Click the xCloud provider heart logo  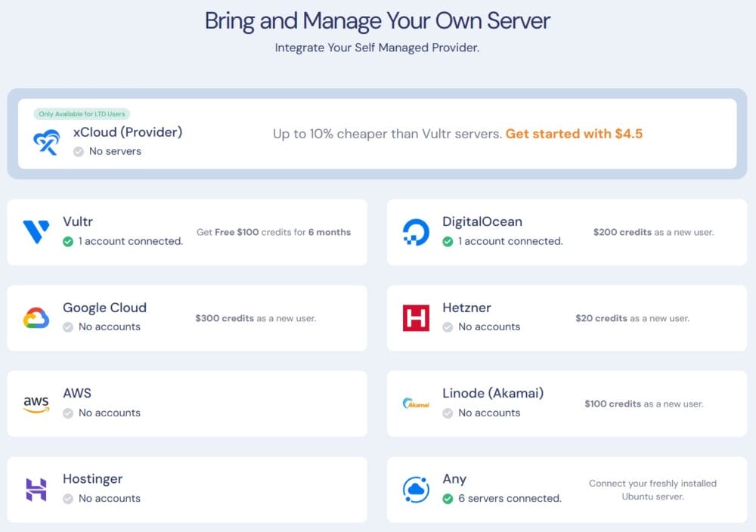pos(47,140)
